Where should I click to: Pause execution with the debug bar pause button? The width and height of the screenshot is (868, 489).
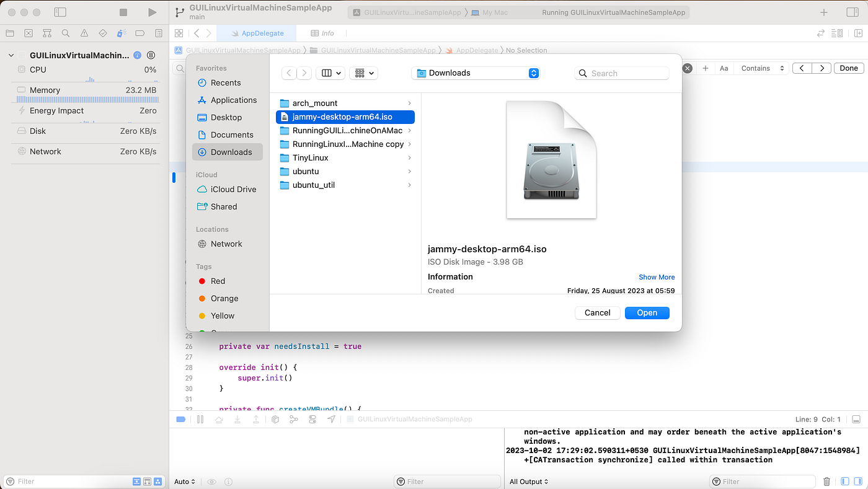coord(200,419)
